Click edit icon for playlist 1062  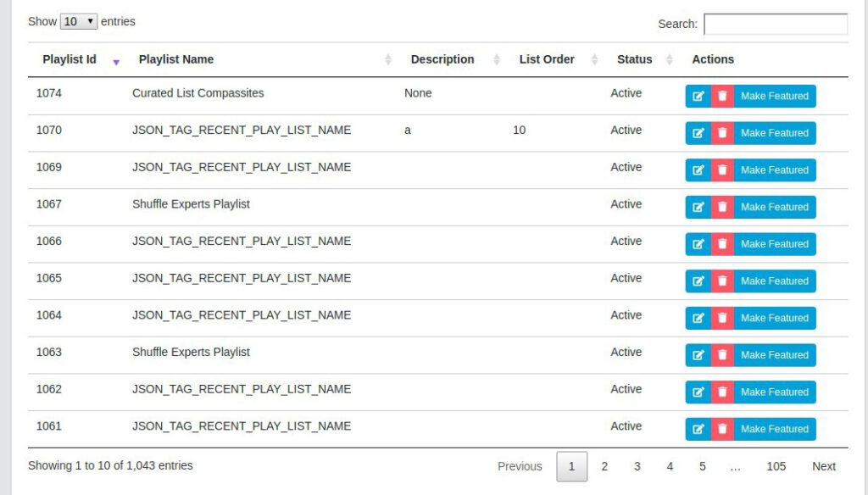tap(698, 392)
